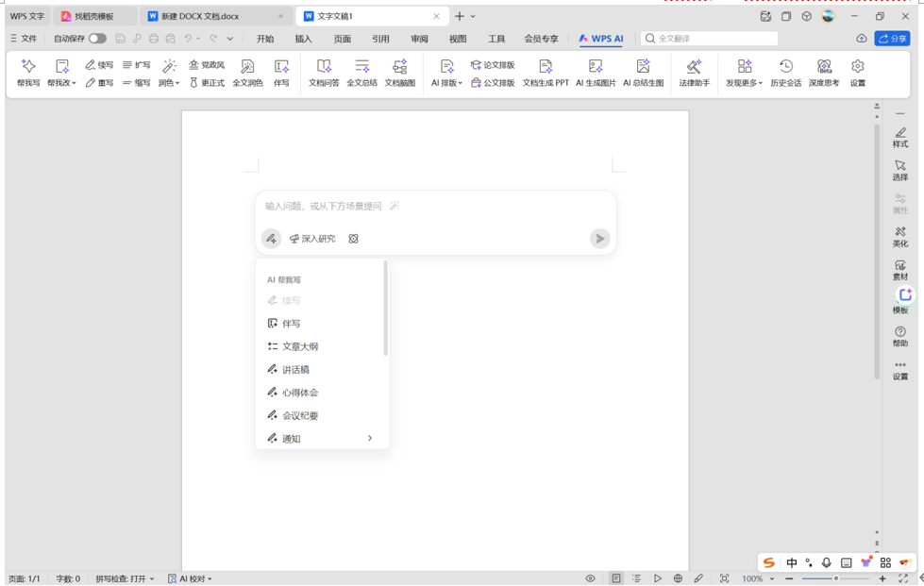
Task: Click the 全文翻译 search field
Action: [x=710, y=39]
